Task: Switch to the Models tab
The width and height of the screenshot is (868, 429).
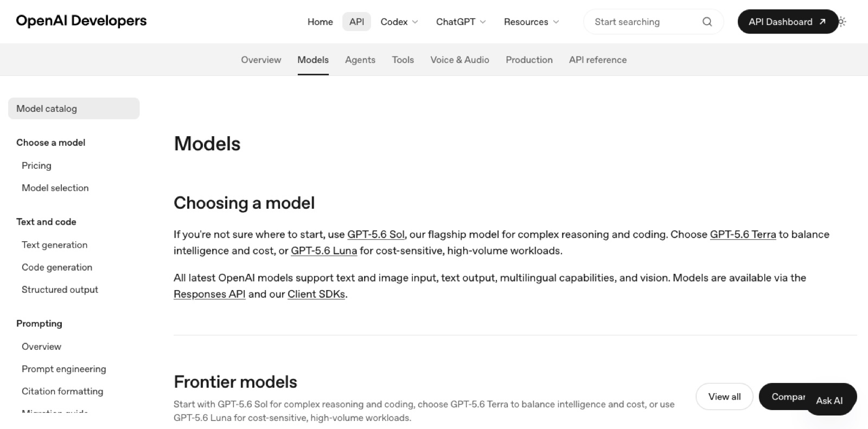Action: 313,60
